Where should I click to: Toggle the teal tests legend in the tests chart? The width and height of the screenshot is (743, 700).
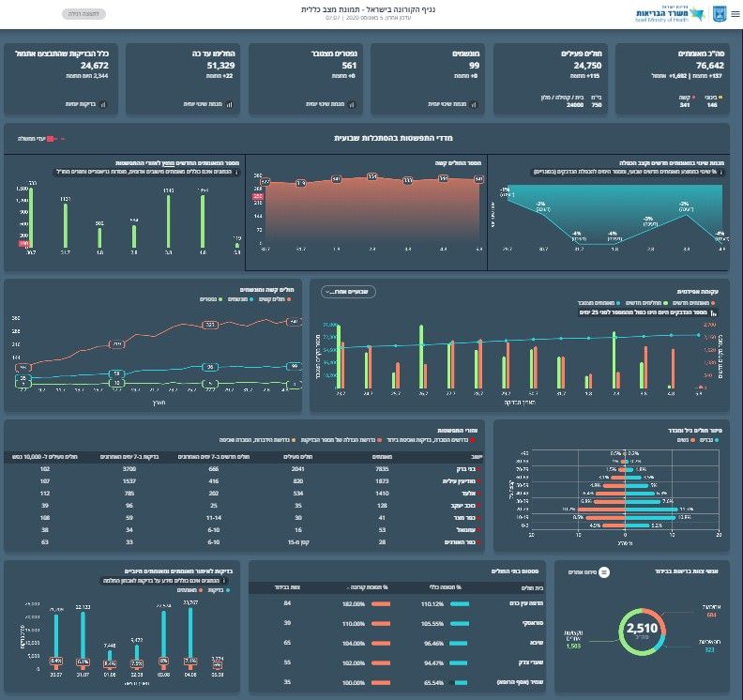(x=219, y=590)
